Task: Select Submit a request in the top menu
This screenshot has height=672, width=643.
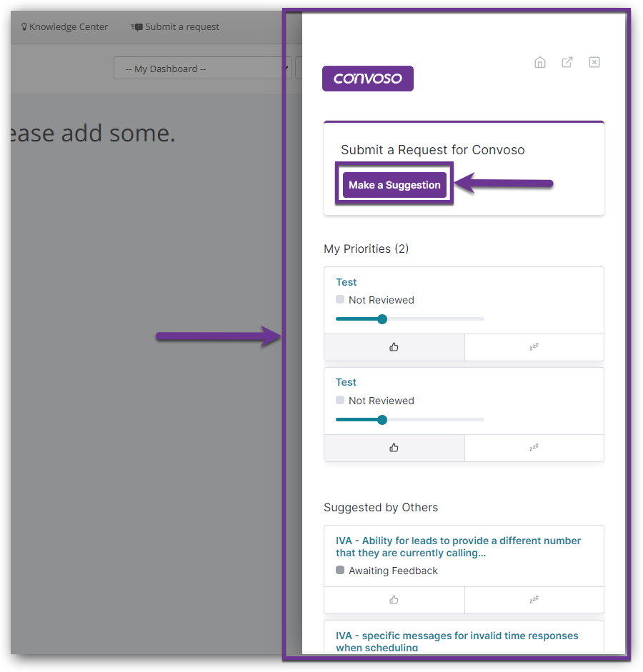Action: (x=181, y=26)
